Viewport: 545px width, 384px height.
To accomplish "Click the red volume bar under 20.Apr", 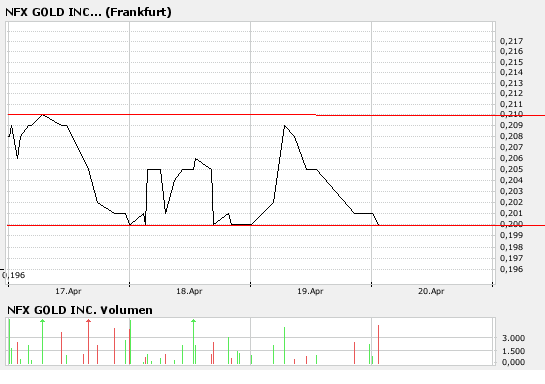I will point(379,344).
